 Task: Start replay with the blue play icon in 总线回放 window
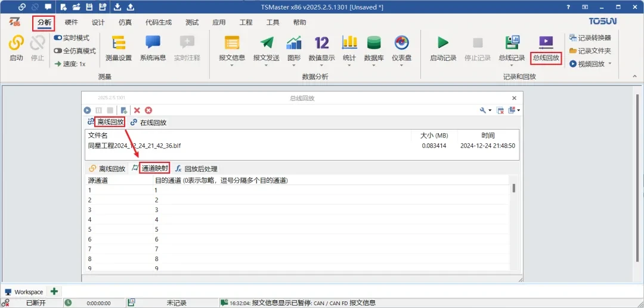click(88, 110)
